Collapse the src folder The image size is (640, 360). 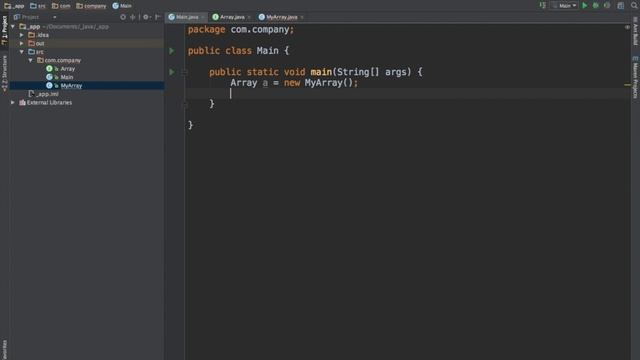coord(22,52)
